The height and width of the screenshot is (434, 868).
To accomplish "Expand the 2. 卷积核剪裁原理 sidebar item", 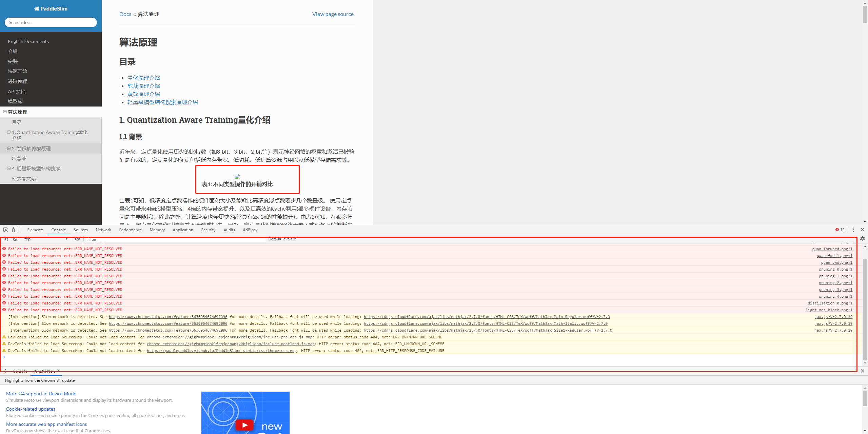I will pos(9,149).
